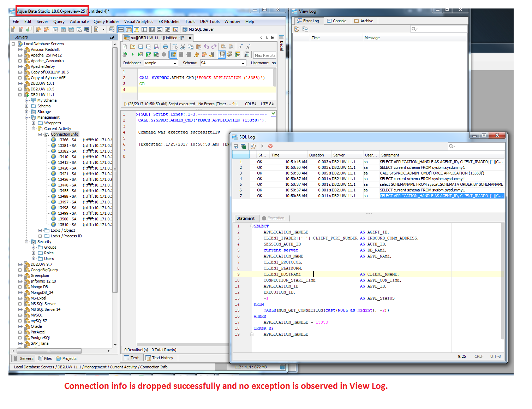Screen dimensions: 532x409
Task: Expand the MS SQL Server node in the tree
Action: [20, 304]
